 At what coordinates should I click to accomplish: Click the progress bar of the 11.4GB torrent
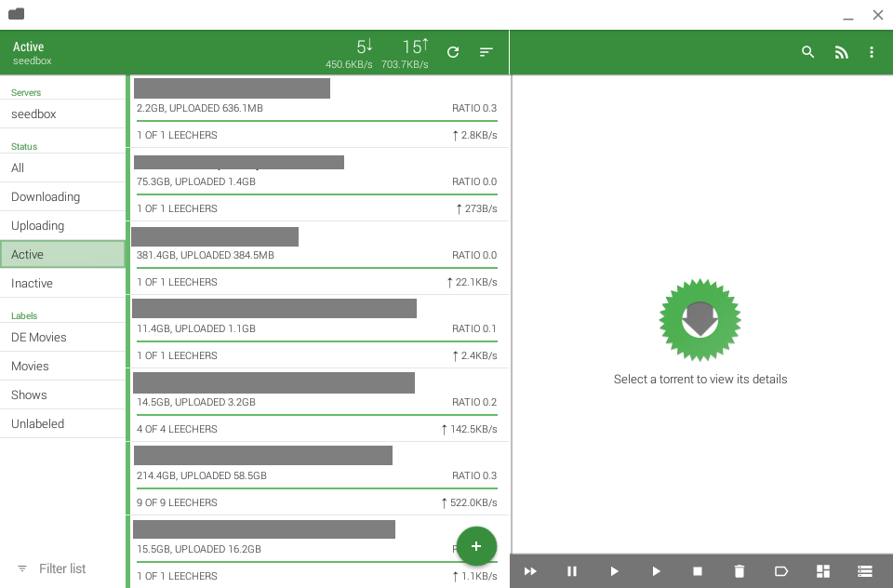tap(317, 341)
